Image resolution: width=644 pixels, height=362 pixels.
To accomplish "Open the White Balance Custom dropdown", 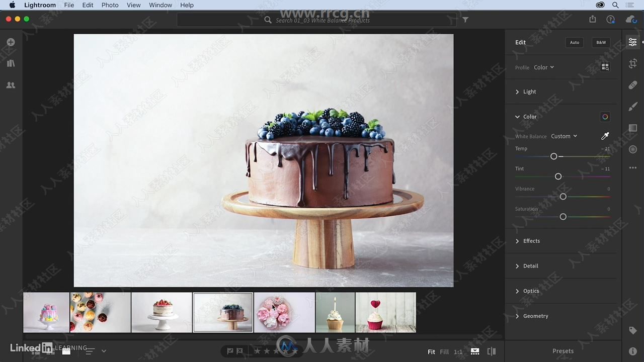I will (564, 136).
